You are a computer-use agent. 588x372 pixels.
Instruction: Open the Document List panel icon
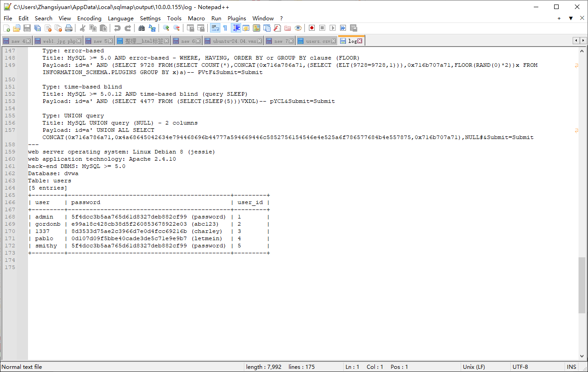(267, 28)
